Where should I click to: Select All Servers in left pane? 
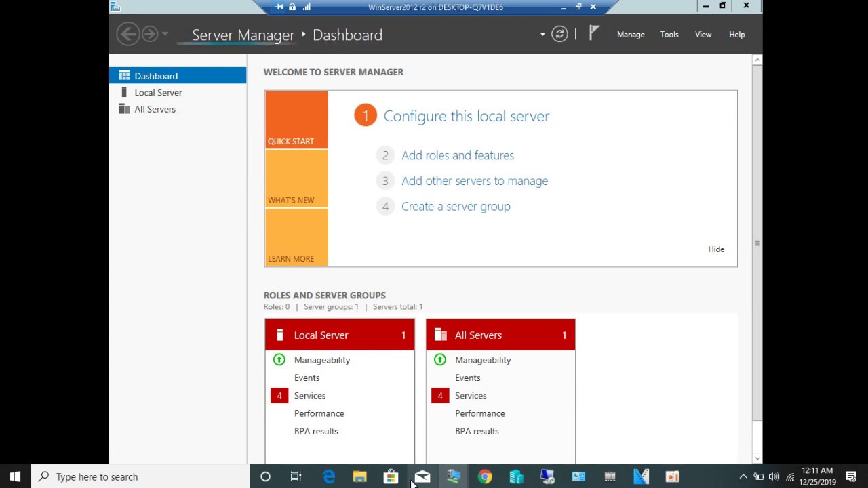(x=178, y=109)
